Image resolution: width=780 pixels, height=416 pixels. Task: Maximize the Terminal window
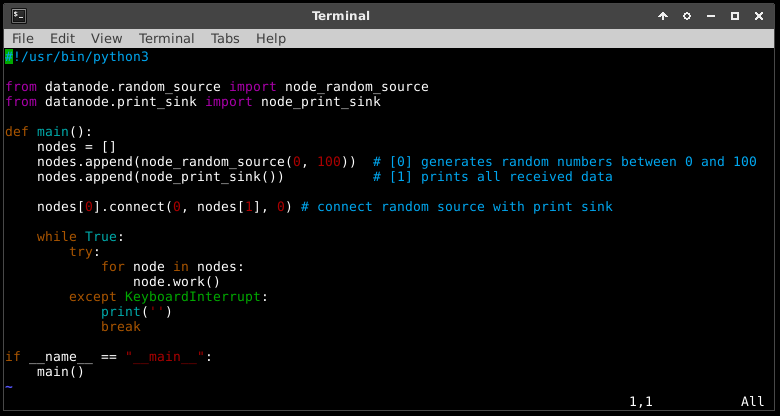point(735,16)
